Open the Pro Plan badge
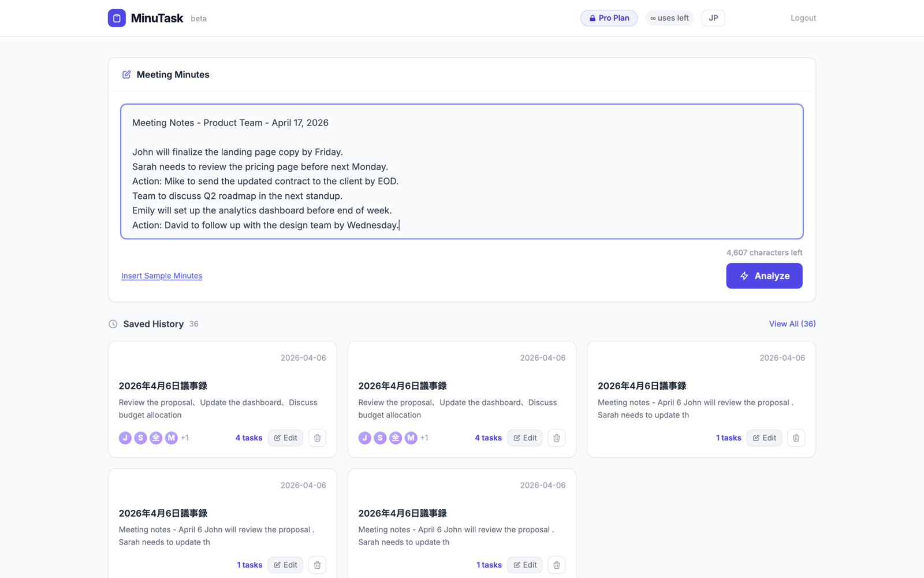924x578 pixels. point(609,18)
